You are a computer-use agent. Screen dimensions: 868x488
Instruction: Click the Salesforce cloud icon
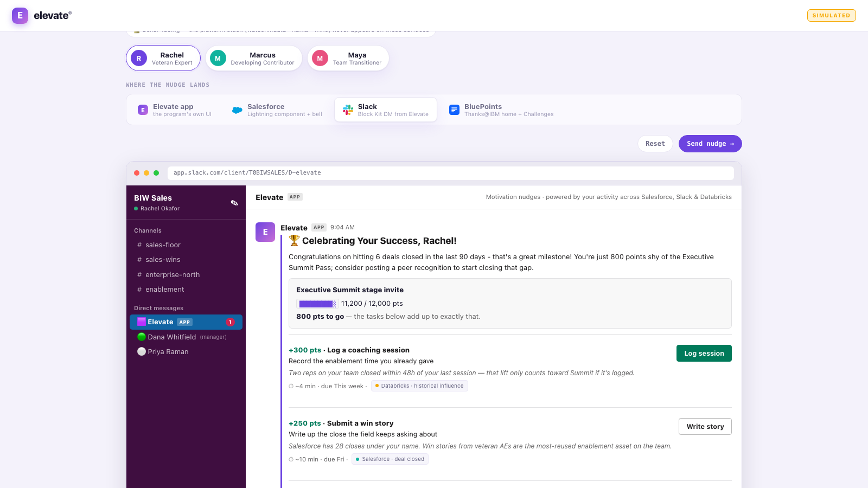[x=237, y=110]
